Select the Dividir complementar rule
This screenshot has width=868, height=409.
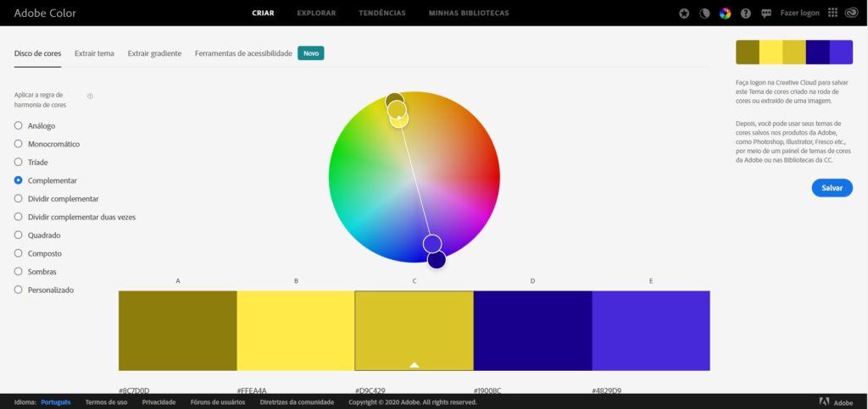click(x=57, y=199)
